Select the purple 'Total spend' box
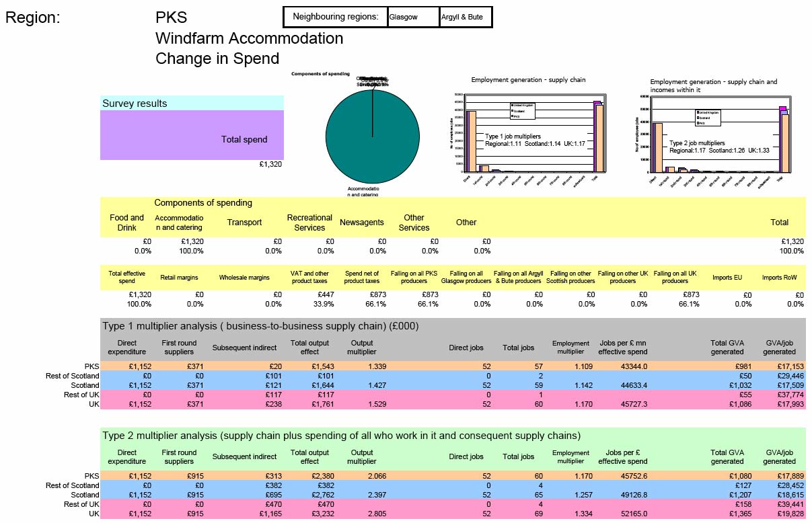The height and width of the screenshot is (523, 812). (192, 135)
